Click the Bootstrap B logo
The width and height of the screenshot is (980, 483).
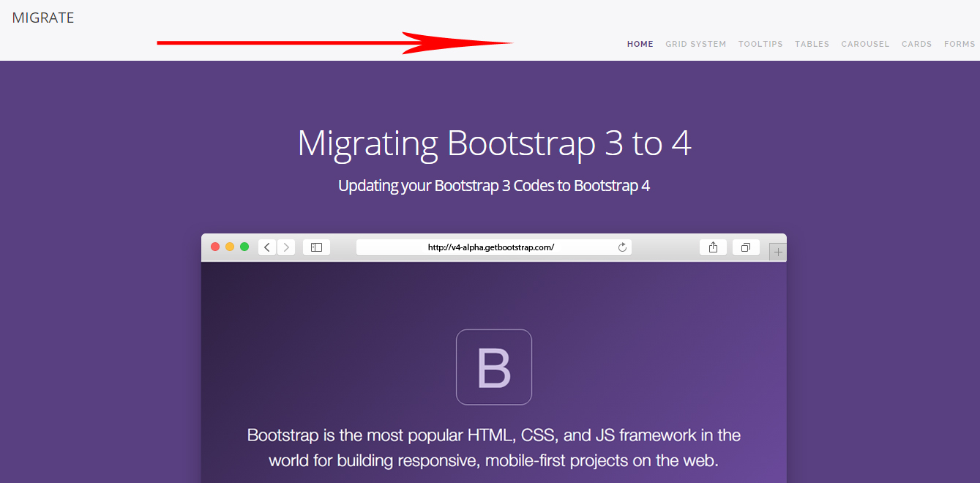point(494,367)
